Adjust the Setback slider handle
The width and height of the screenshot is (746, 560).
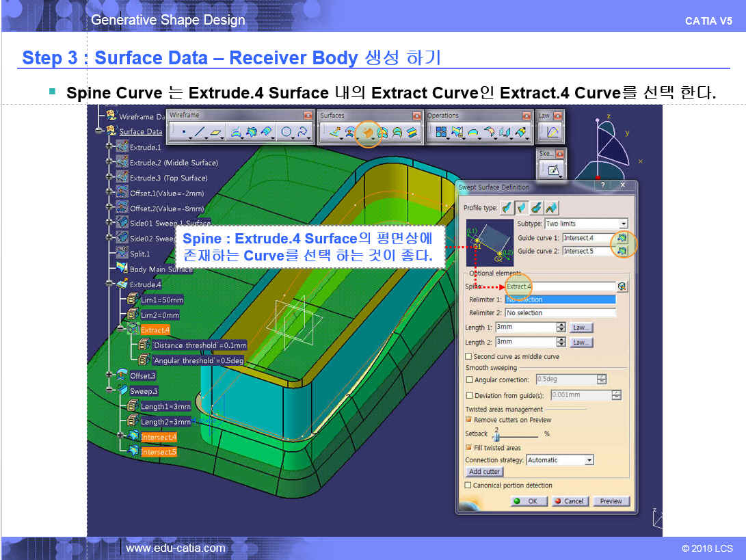(x=496, y=436)
